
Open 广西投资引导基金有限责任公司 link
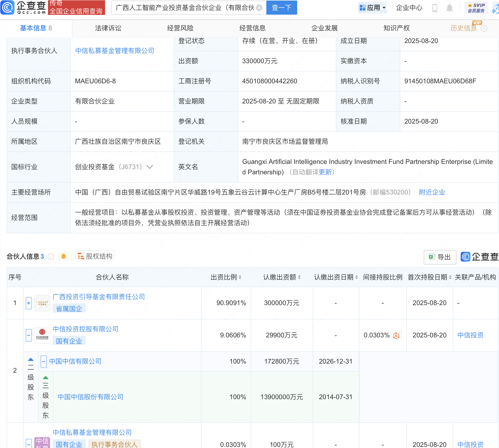pos(99,297)
